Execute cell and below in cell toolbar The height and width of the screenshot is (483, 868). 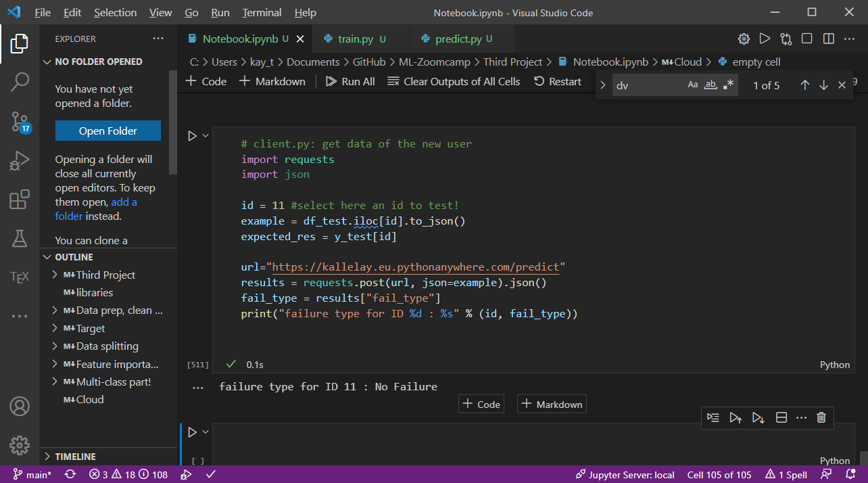tap(758, 417)
